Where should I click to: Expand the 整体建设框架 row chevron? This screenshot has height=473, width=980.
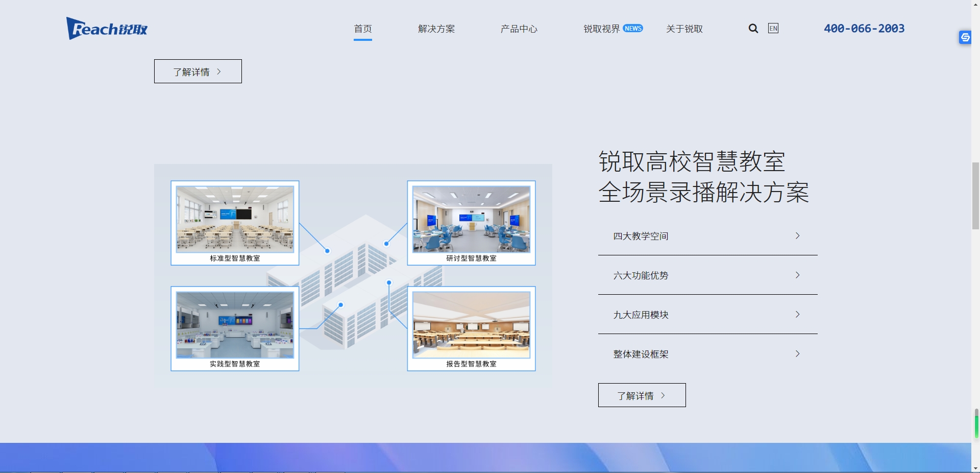coord(797,354)
